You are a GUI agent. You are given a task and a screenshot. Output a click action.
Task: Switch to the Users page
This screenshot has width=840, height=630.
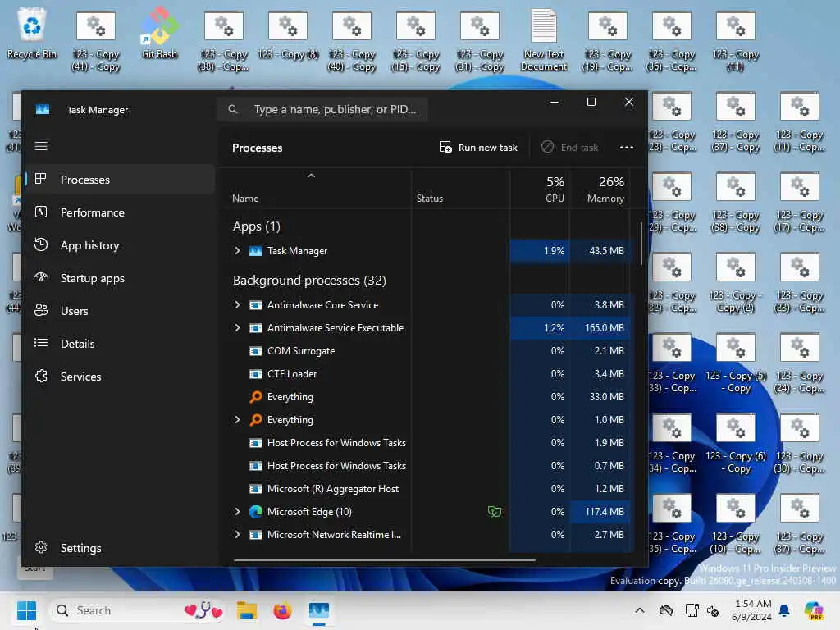point(120,311)
